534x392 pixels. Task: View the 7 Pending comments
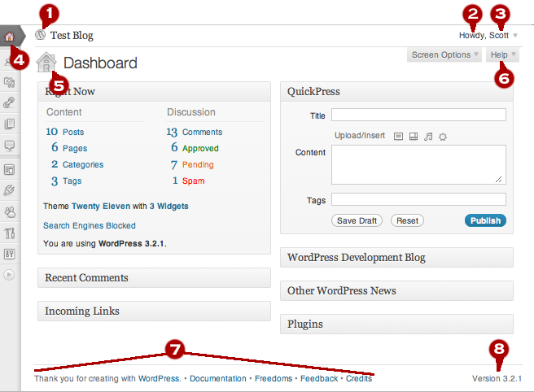click(192, 165)
